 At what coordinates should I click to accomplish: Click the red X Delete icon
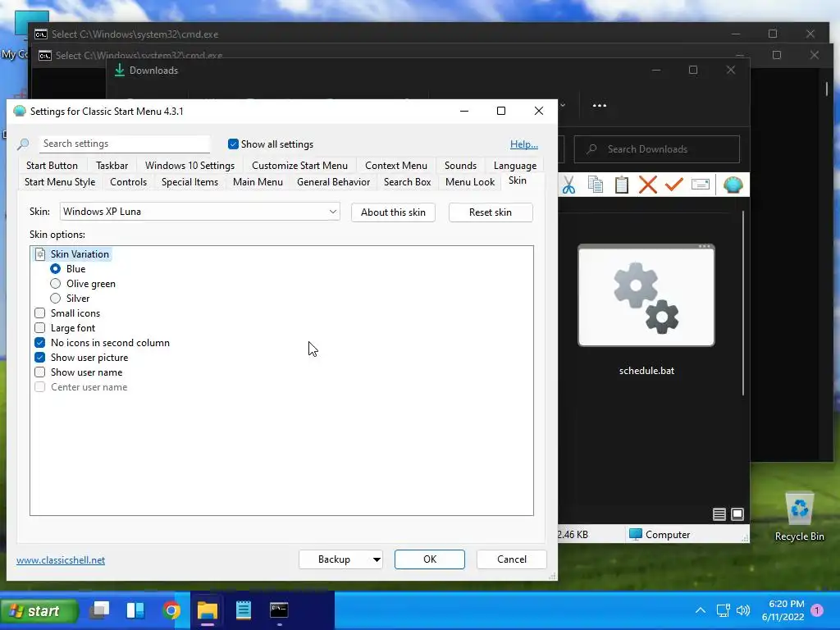tap(648, 185)
